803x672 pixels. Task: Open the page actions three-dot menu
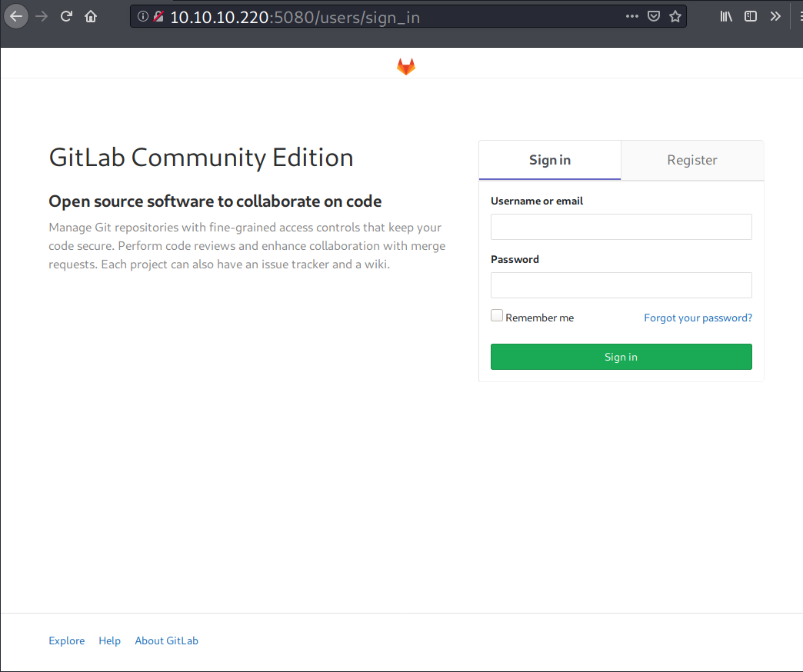tap(631, 16)
